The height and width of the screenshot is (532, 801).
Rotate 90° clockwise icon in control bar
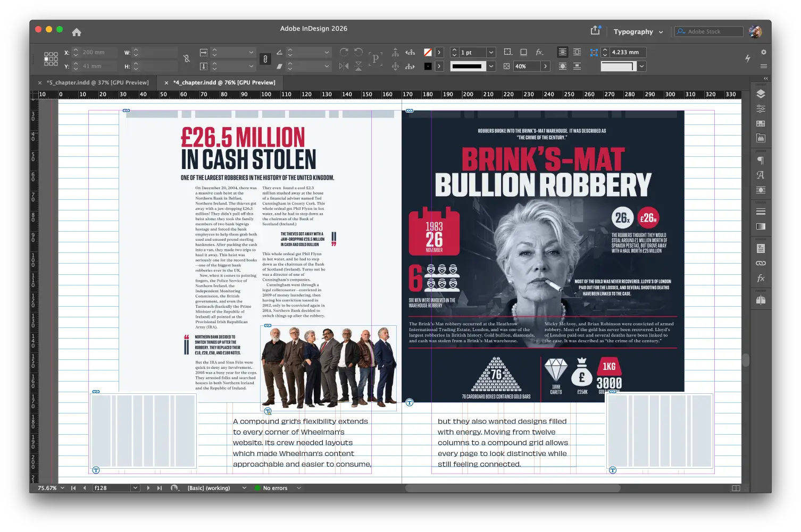344,52
